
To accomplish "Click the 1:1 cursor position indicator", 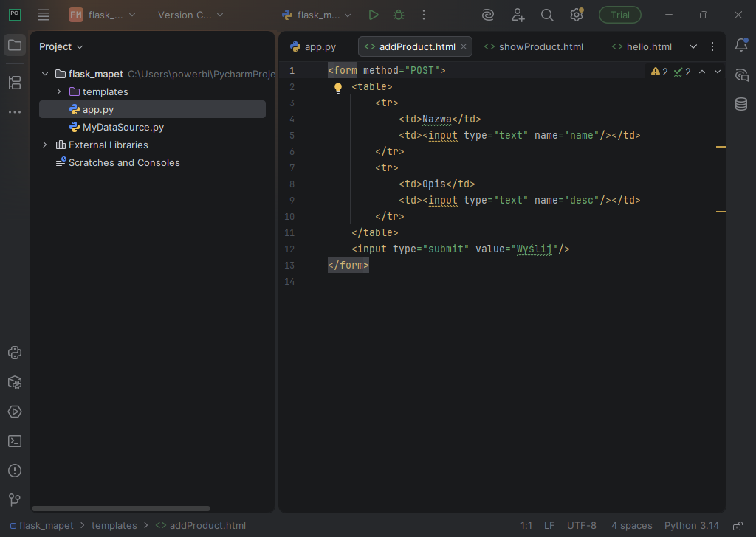I will point(526,525).
